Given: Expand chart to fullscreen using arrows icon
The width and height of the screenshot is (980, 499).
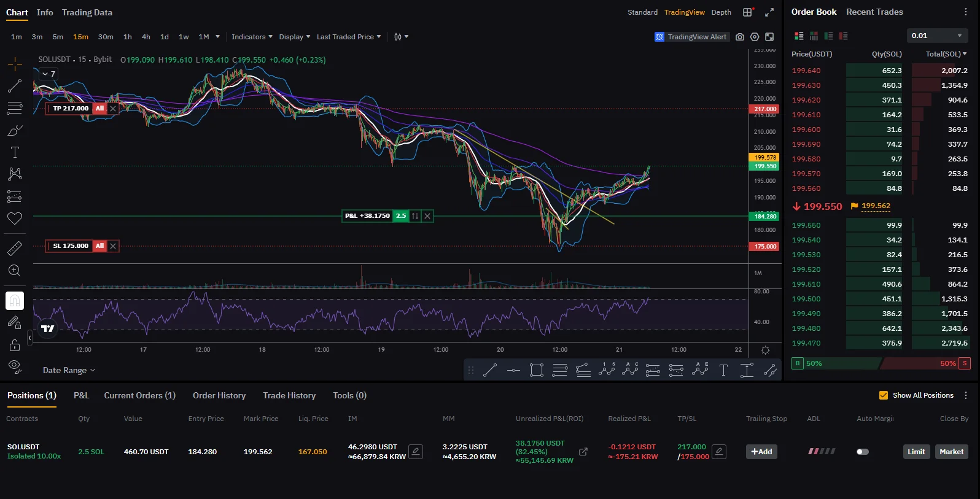Looking at the screenshot, I should point(769,12).
